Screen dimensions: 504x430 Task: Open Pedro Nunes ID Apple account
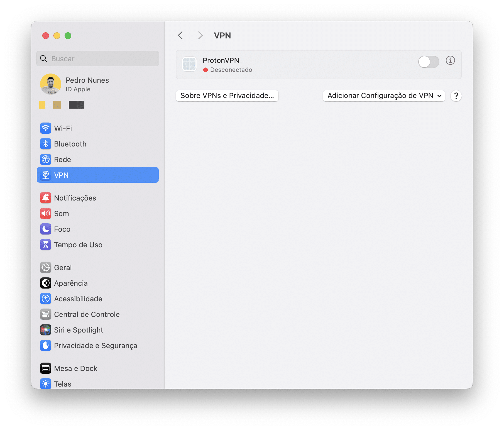(98, 84)
